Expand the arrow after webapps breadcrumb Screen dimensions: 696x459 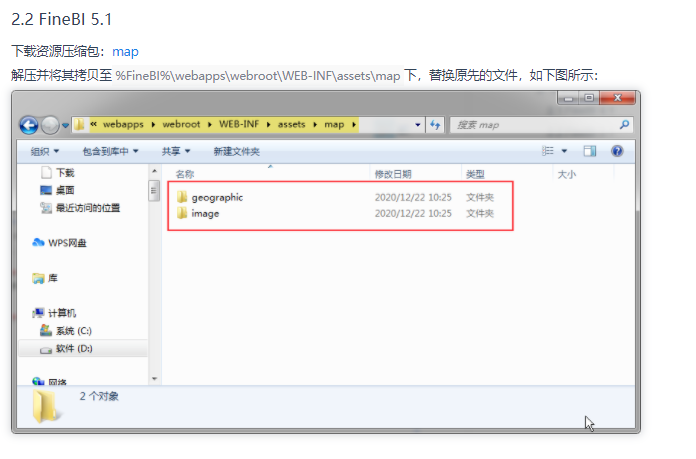(x=153, y=125)
